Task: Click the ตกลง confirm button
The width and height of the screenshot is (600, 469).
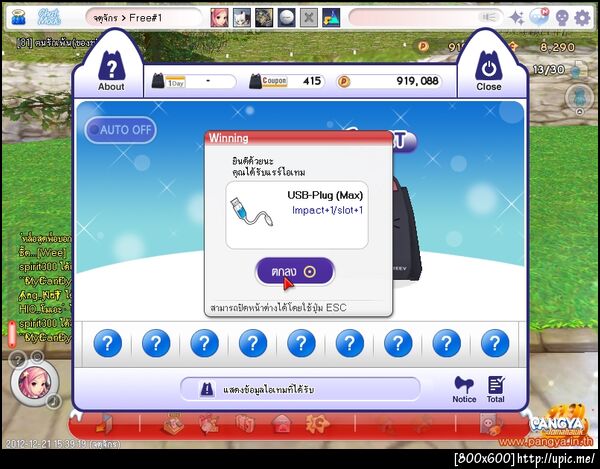Action: coord(295,271)
